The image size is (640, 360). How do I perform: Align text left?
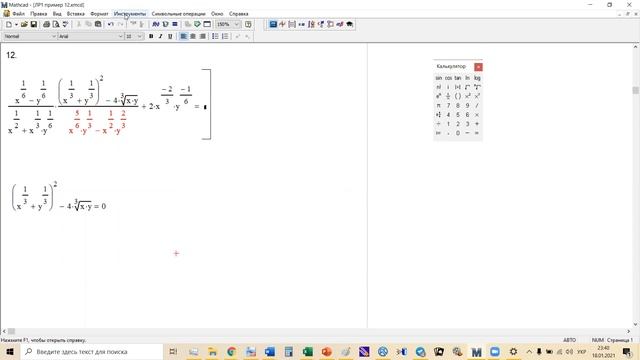(x=183, y=36)
